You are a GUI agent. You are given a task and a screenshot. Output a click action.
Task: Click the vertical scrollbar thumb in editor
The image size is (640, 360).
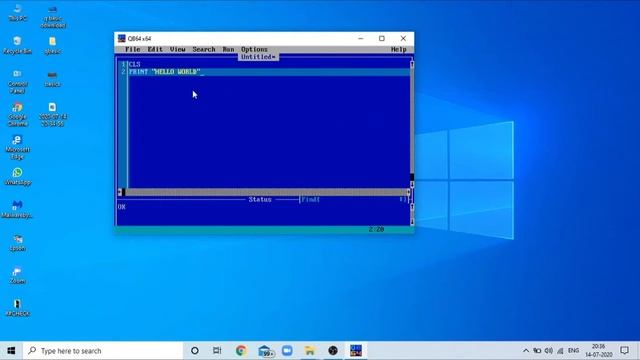[x=412, y=177]
